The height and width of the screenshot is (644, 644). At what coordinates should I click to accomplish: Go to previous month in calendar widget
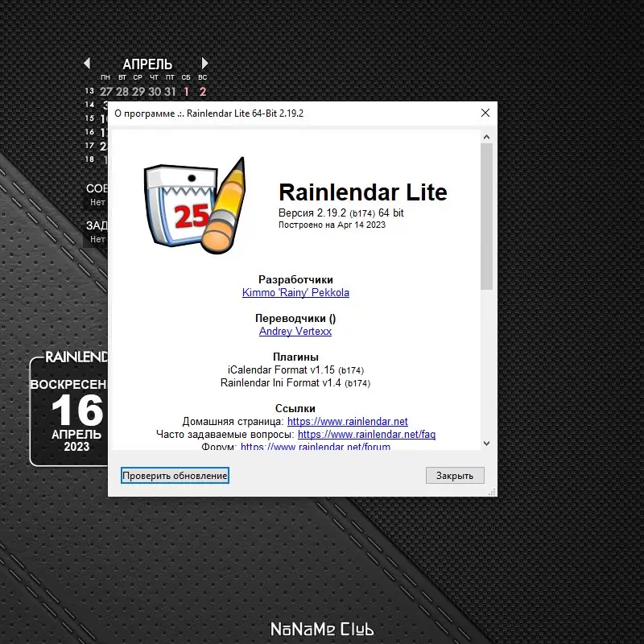[x=87, y=64]
